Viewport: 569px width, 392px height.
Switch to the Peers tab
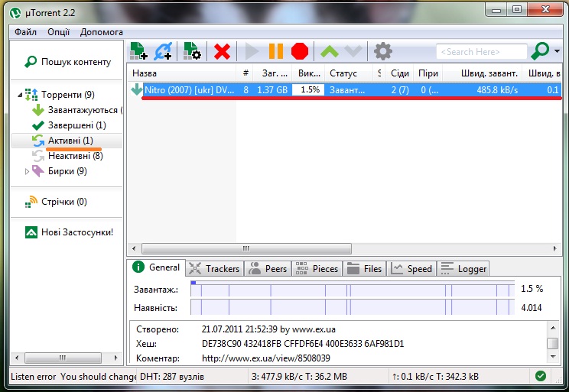coord(268,269)
